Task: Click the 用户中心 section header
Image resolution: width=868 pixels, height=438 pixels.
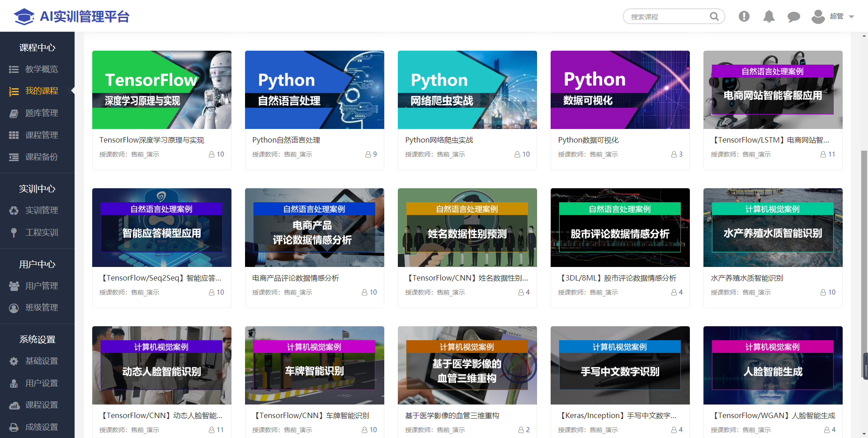Action: [x=37, y=264]
